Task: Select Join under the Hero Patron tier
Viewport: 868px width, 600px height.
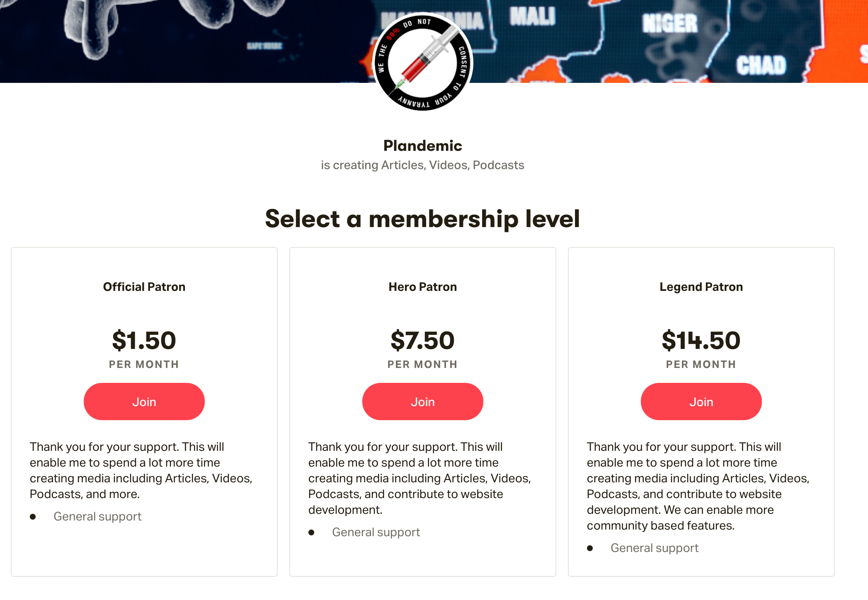Action: coord(422,401)
